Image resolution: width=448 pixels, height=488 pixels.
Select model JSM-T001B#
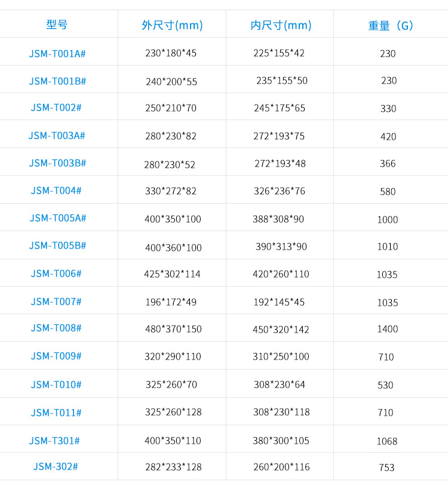click(57, 81)
